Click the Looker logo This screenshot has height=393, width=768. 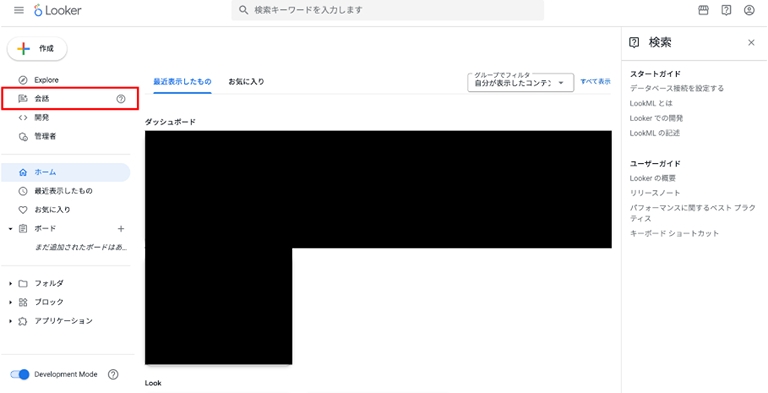coord(58,10)
